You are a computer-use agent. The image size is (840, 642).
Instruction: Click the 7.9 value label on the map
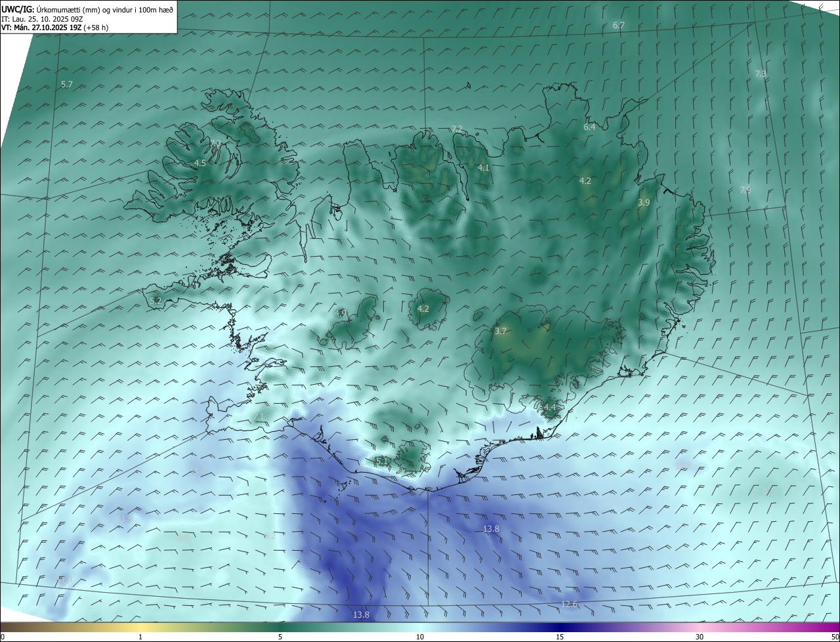(x=745, y=190)
